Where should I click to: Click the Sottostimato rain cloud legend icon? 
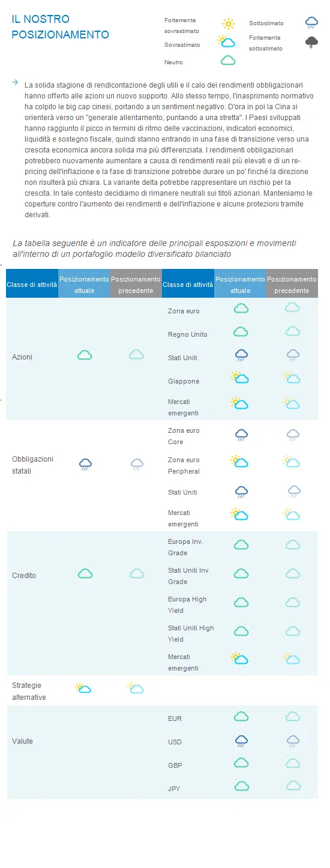[x=311, y=23]
